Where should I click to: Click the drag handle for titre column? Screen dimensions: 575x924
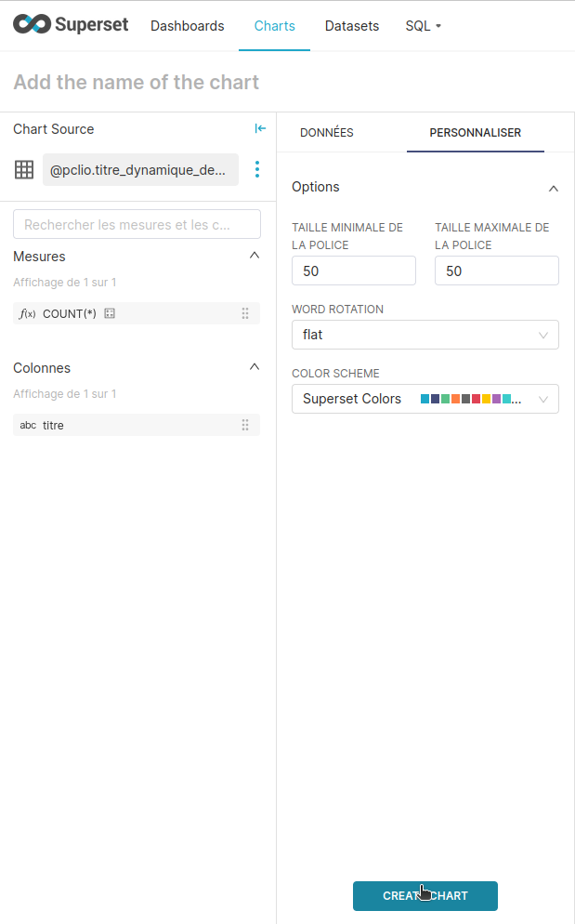(x=245, y=425)
